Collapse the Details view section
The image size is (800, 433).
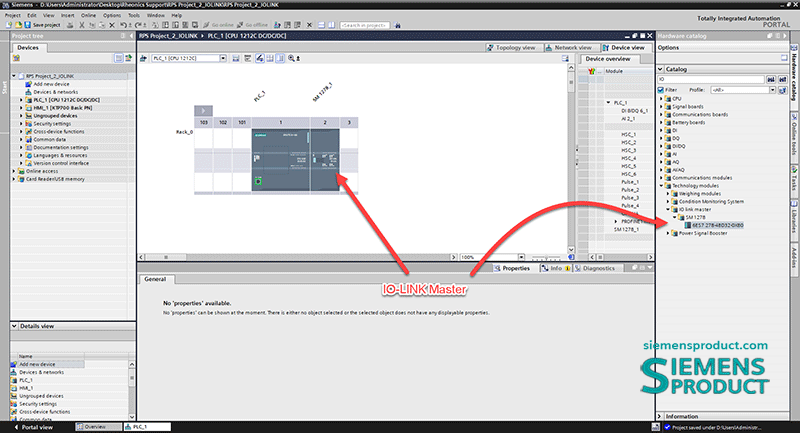pos(14,326)
